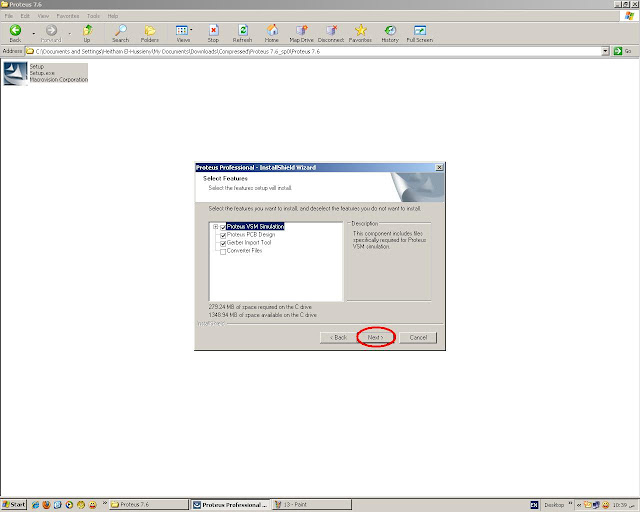The width and height of the screenshot is (640, 512).
Task: Switch to Proteus 7.6 taskbar window
Action: [149, 505]
